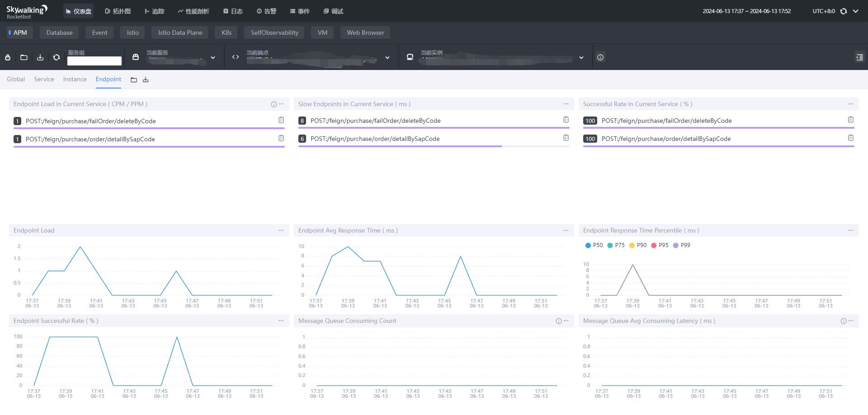Click the info circle icon in selector bar
This screenshot has width=868, height=415.
pyautogui.click(x=600, y=57)
